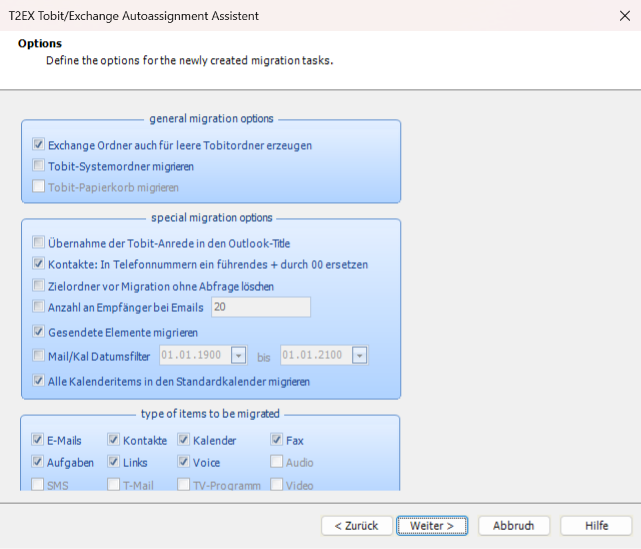The image size is (641, 549).
Task: Click the 'special migration options' group title
Action: [212, 217]
